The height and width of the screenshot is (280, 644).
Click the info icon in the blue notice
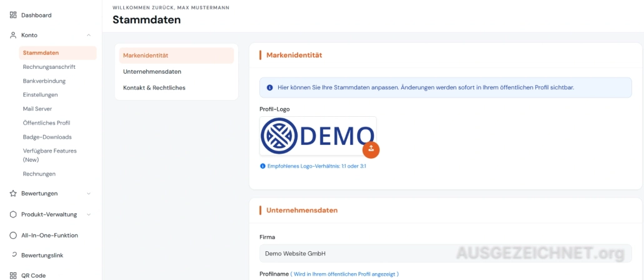[270, 87]
